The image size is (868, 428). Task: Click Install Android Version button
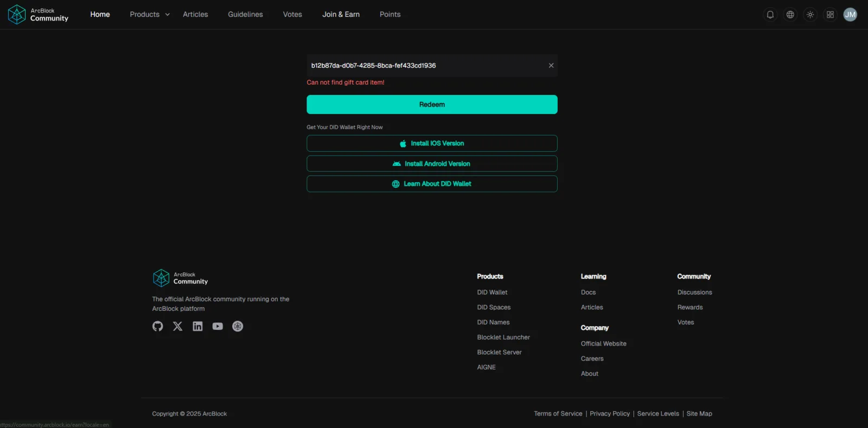pyautogui.click(x=432, y=164)
